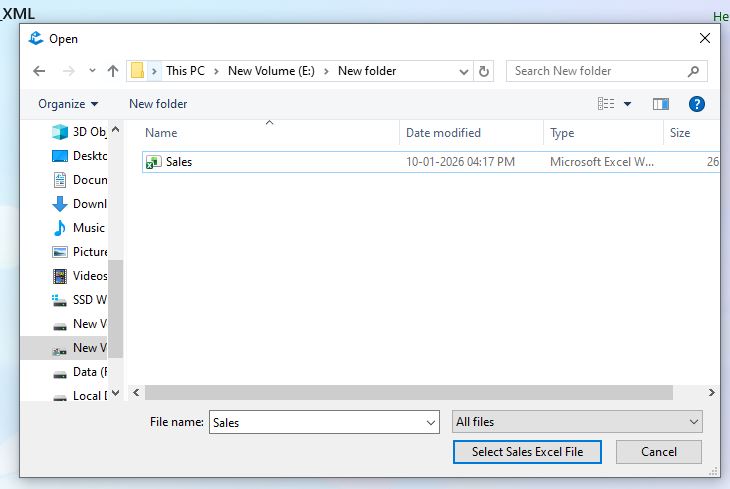The width and height of the screenshot is (730, 489).
Task: Click the Forward navigation arrow
Action: click(x=68, y=71)
